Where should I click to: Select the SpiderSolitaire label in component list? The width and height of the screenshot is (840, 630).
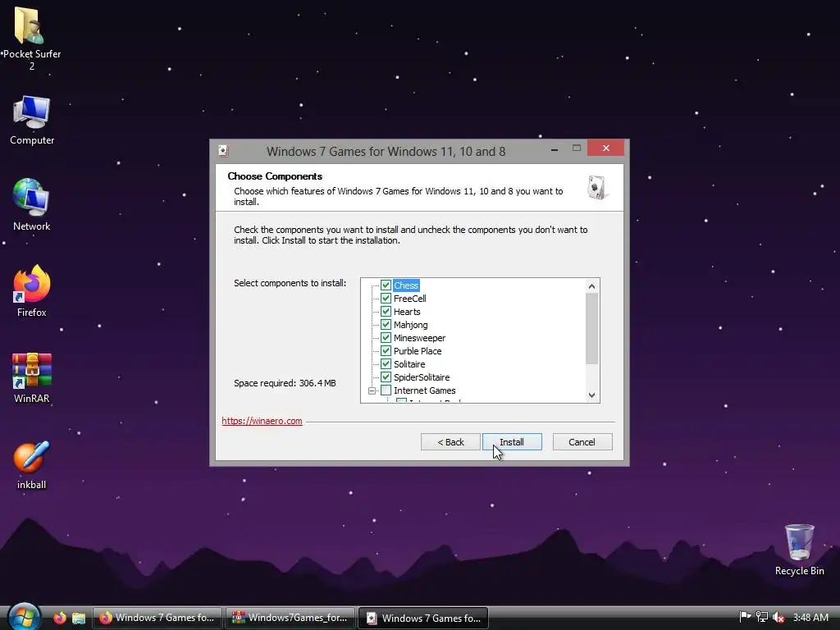click(422, 377)
